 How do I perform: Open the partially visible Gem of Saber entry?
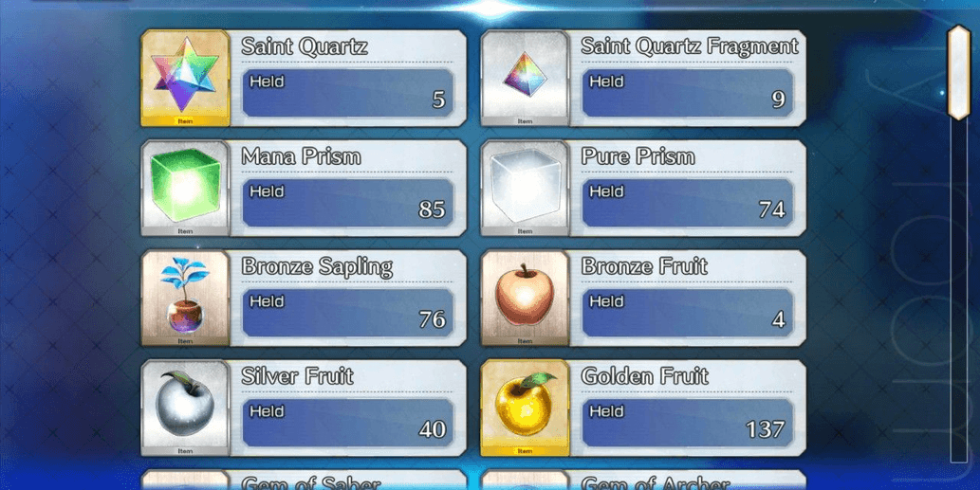(x=304, y=480)
